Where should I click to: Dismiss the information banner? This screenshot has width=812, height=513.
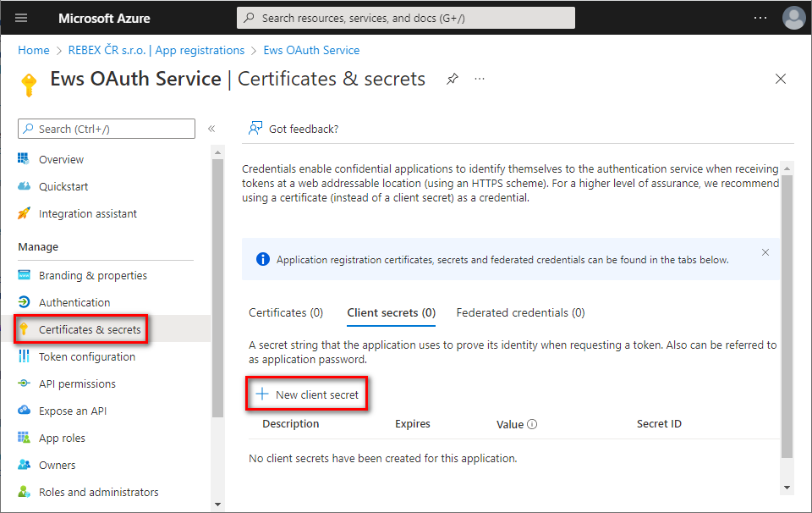pyautogui.click(x=765, y=252)
